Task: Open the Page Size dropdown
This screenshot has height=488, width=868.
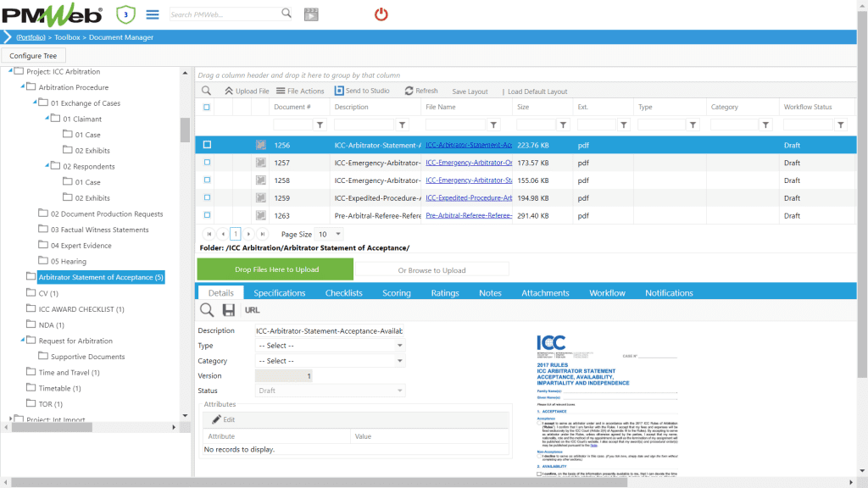Action: (337, 234)
